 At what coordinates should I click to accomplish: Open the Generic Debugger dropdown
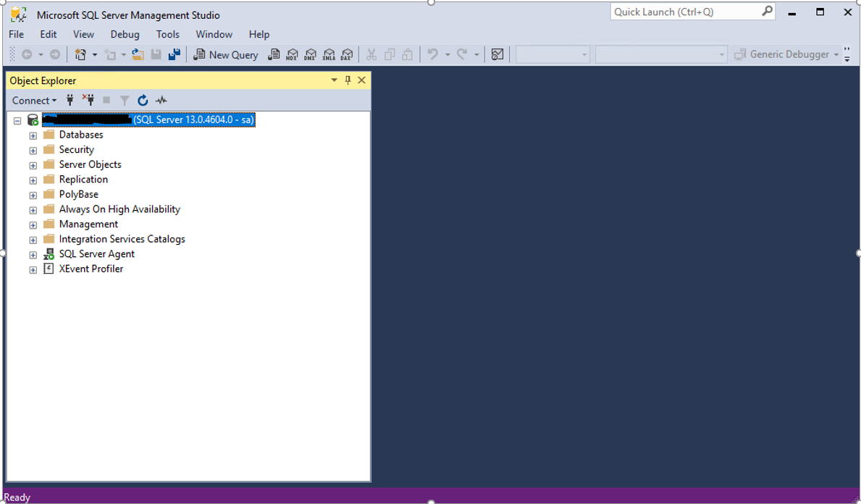836,54
